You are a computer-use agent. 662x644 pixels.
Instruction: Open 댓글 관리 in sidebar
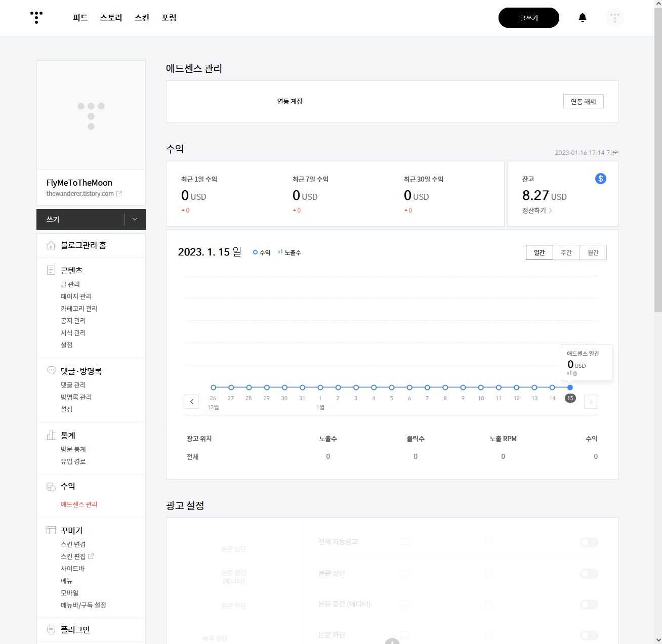[x=73, y=385]
